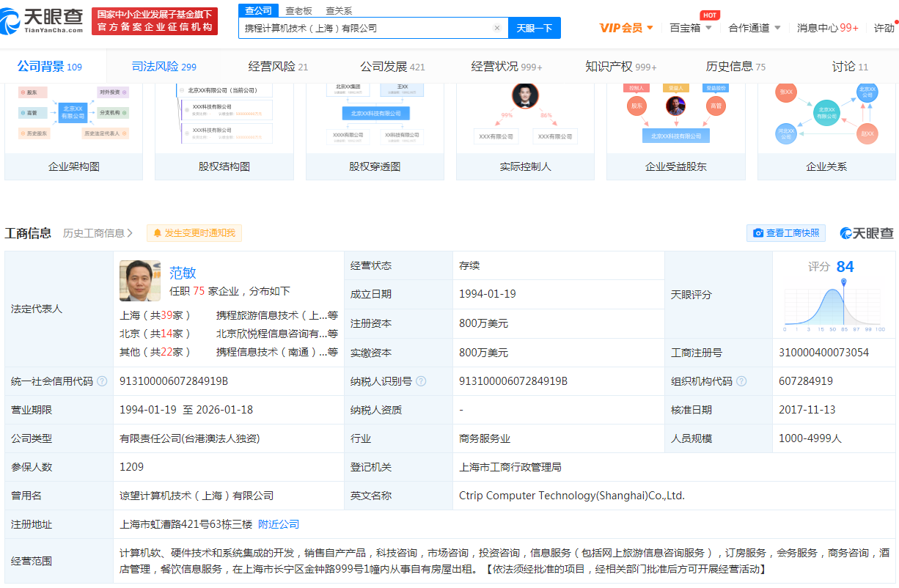Open the 讨论 tab

click(x=850, y=67)
